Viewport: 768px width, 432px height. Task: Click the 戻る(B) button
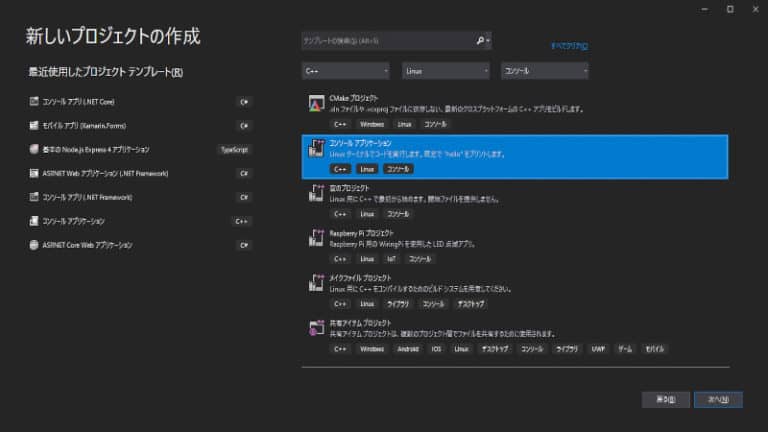point(666,400)
